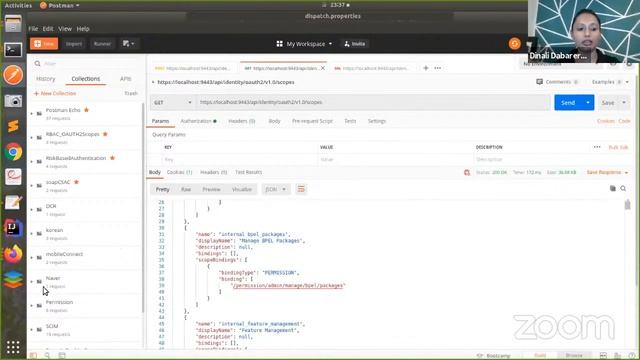The image size is (640, 360).
Task: Search the response body with magnifier icon
Action: pos(623,188)
